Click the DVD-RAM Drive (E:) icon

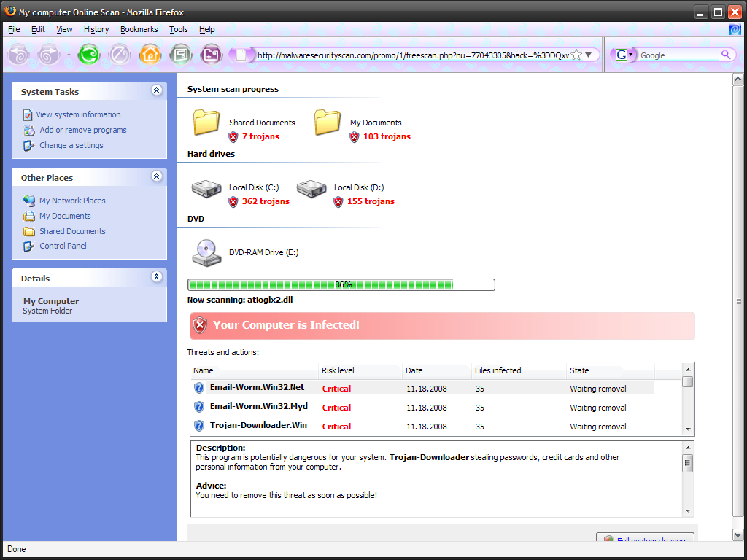click(206, 252)
